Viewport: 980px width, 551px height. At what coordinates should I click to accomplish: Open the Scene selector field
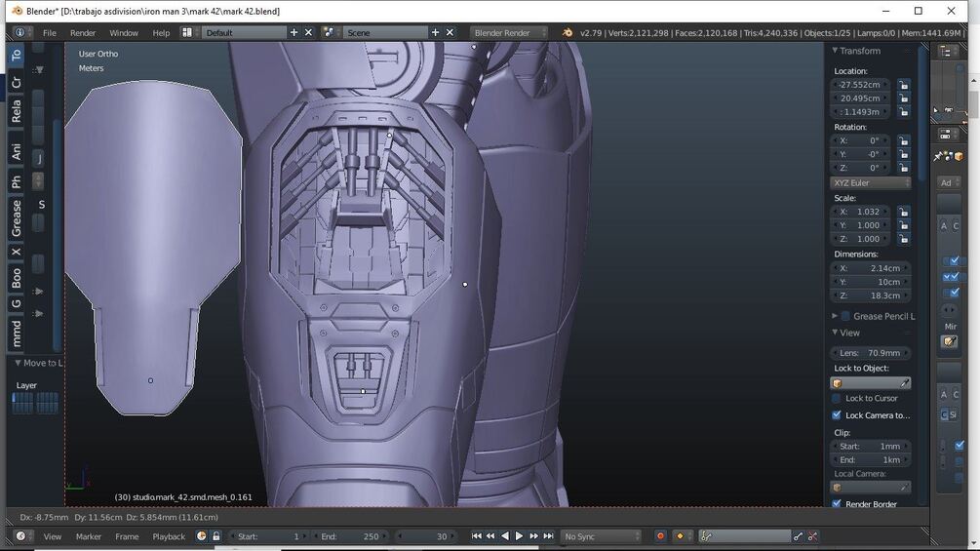(x=385, y=32)
